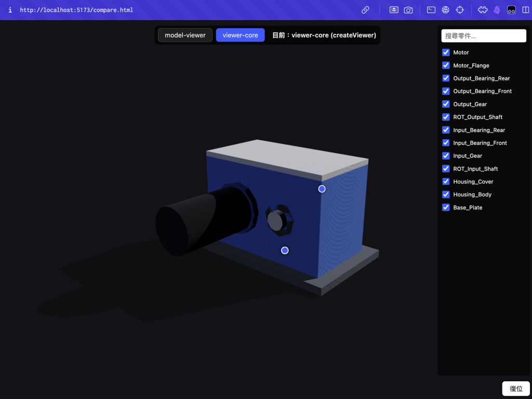This screenshot has height=399, width=532.
Task: Toggle the split-view panel icon
Action: click(x=526, y=10)
